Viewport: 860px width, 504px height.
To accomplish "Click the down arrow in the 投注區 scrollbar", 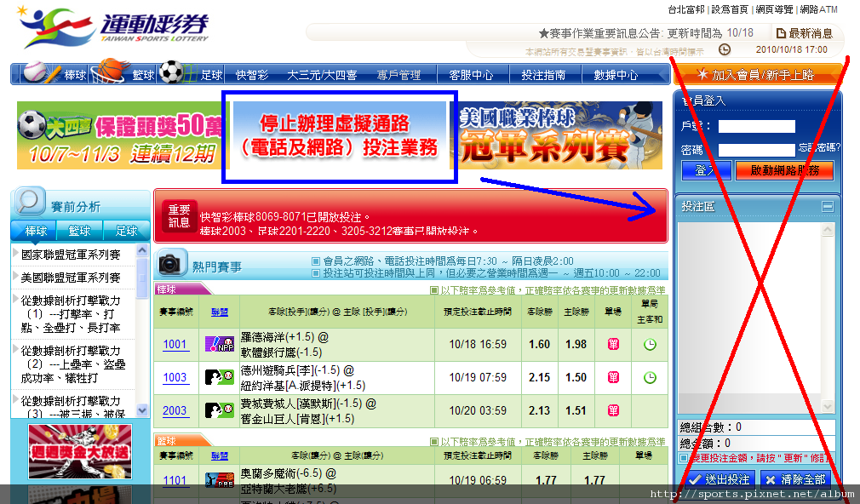I will click(828, 406).
